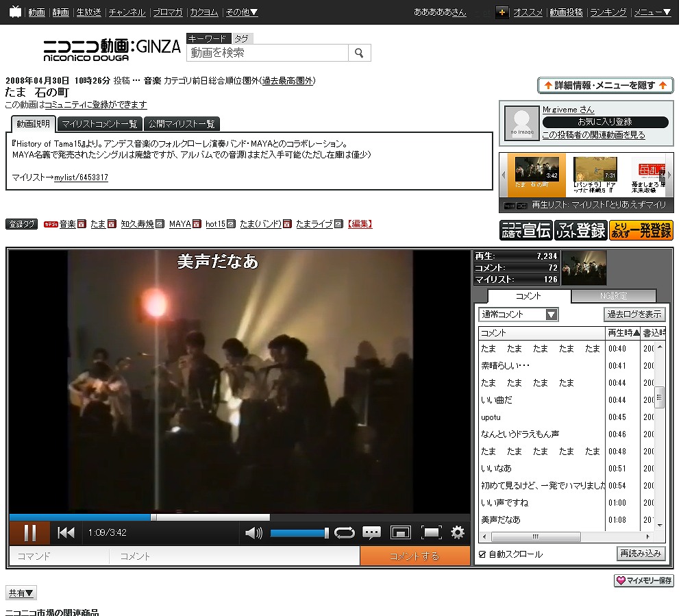Select マイリストコメント一覧 tab

coord(99,124)
